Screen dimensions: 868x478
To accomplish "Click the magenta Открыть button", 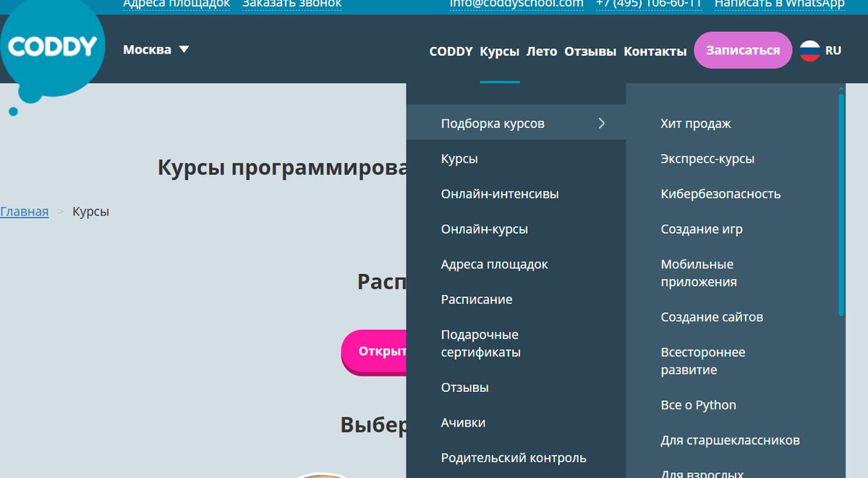I will 374,351.
